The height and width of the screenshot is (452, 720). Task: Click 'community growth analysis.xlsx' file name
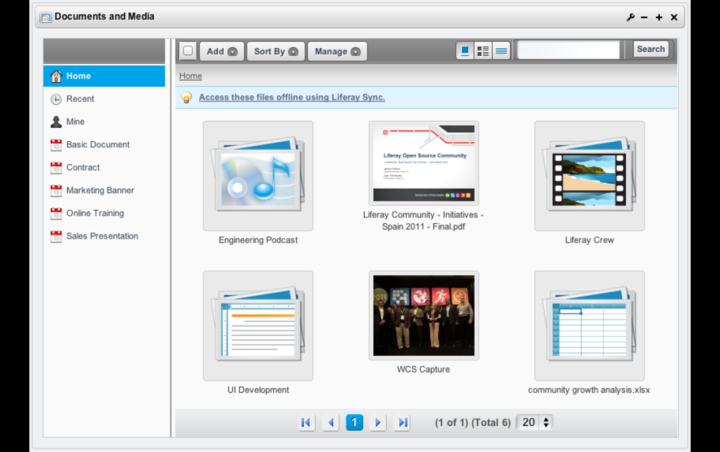[589, 390]
